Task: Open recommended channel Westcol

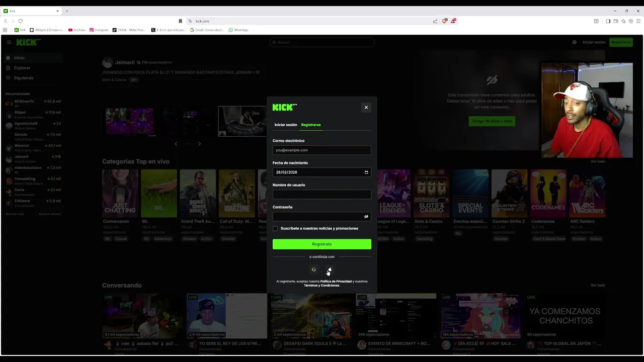Action: click(x=33, y=147)
